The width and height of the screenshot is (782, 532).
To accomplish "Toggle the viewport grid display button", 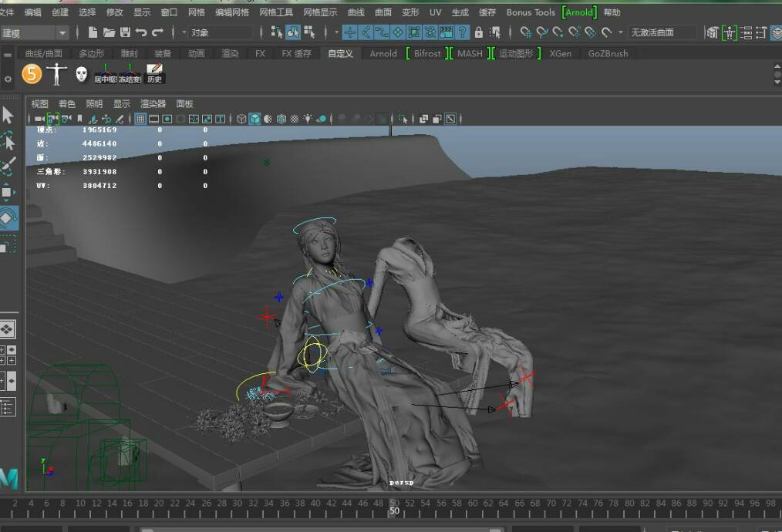I will pos(140,119).
